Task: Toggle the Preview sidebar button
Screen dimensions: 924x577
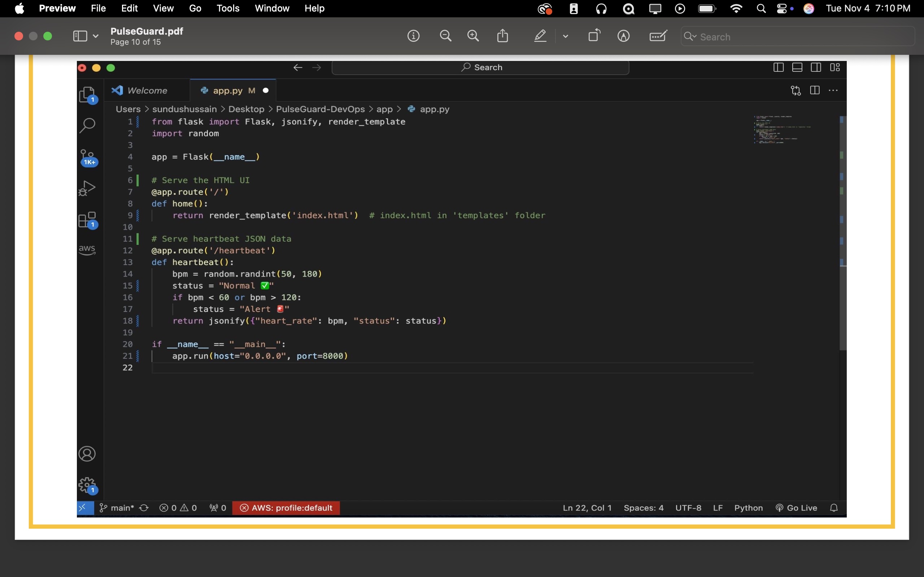Action: pos(80,36)
